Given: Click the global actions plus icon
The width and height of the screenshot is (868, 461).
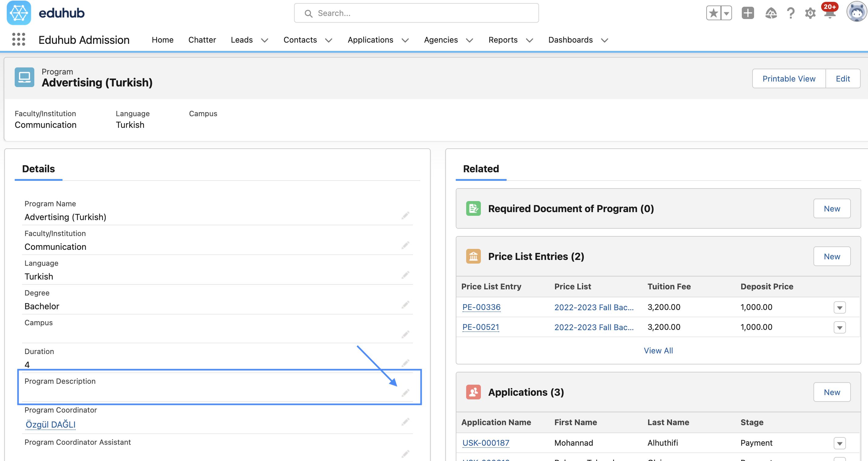Looking at the screenshot, I should click(x=748, y=13).
